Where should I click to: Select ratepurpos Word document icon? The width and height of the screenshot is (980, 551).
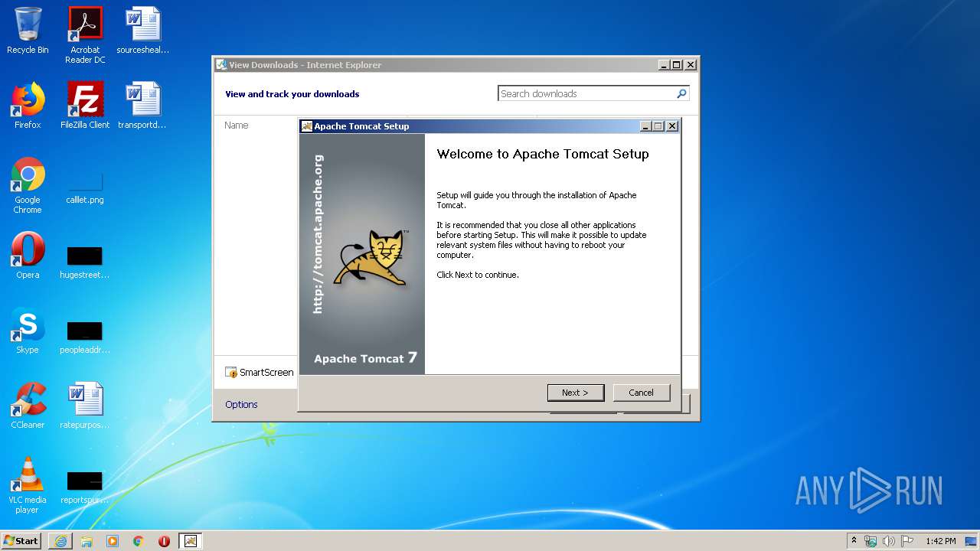coord(85,406)
